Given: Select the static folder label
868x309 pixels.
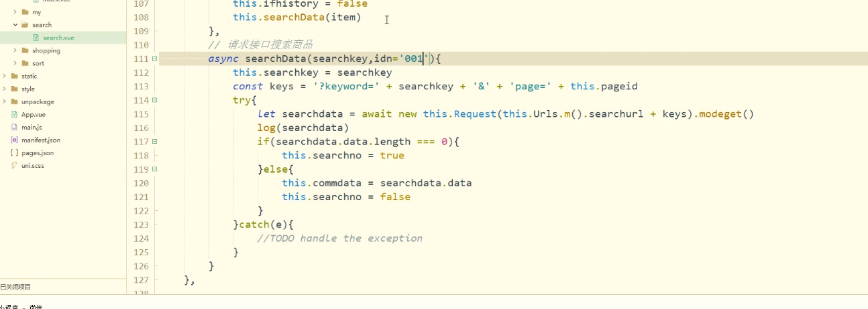Looking at the screenshot, I should [x=30, y=76].
